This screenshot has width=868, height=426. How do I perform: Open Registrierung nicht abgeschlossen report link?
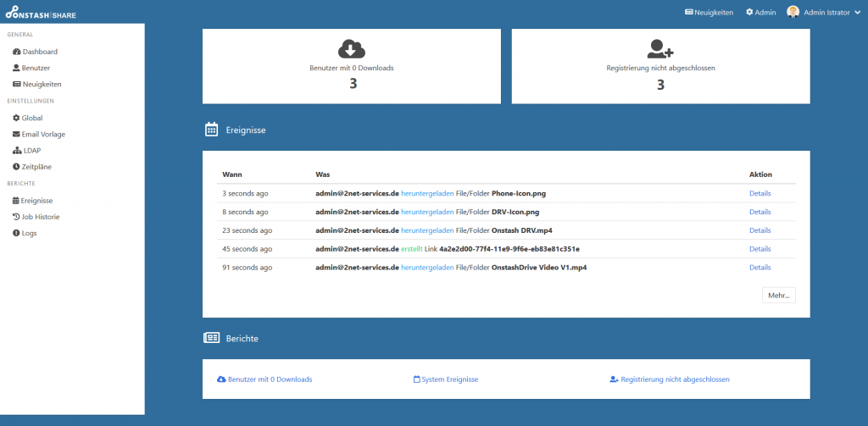pos(670,379)
